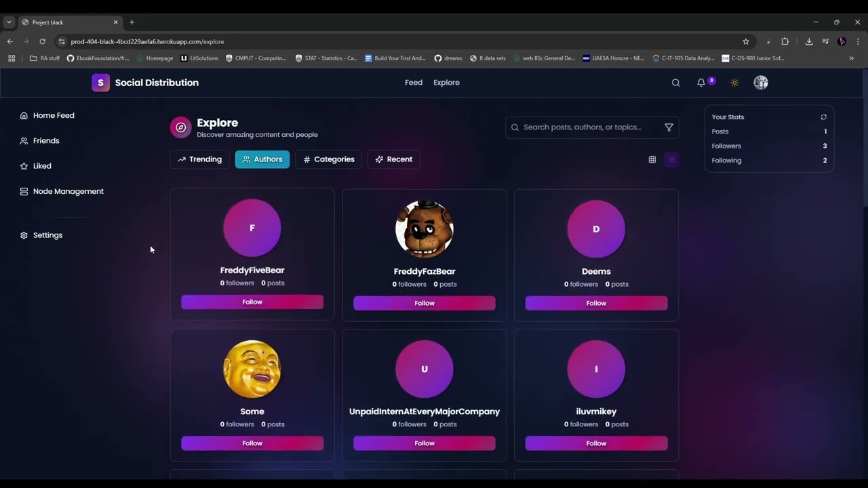Click iluvmikey's I avatar
This screenshot has width=868, height=488.
tap(596, 369)
